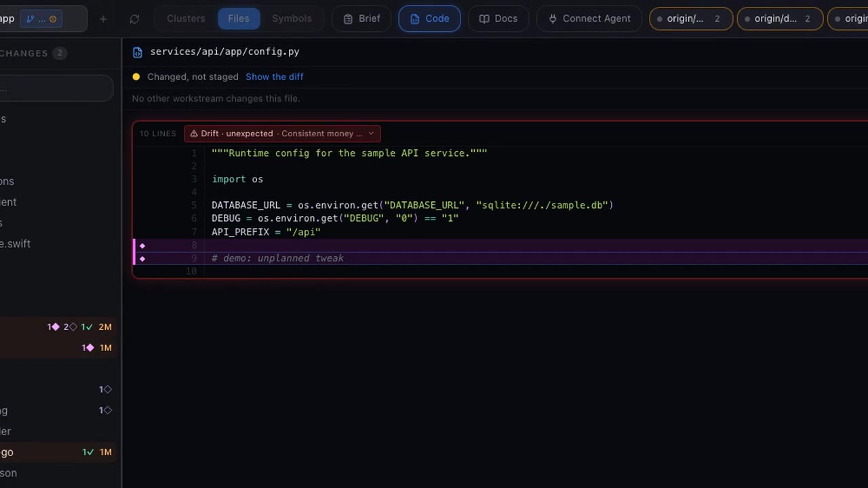Switch to the Clusters view

[x=186, y=19]
